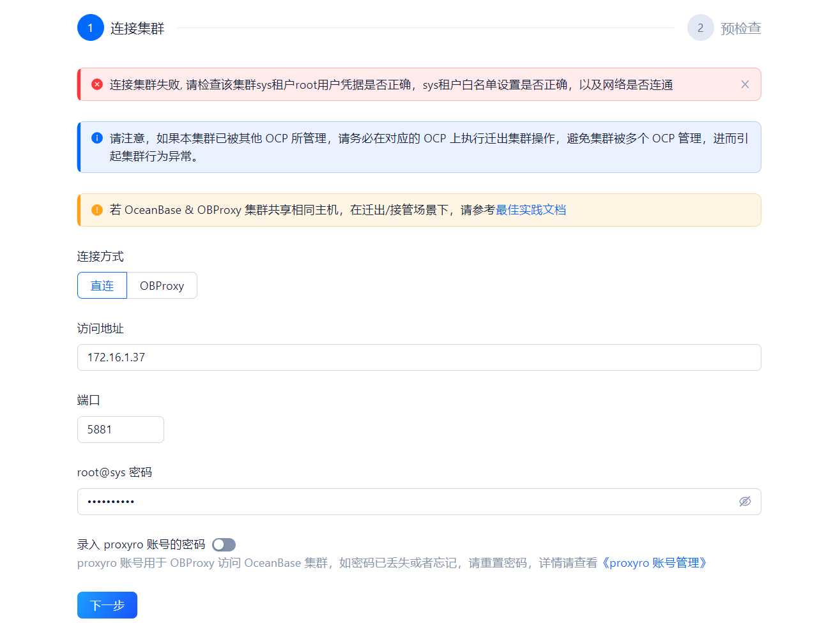
Task: Dismiss the red connection-failed error alert
Action: 745,84
